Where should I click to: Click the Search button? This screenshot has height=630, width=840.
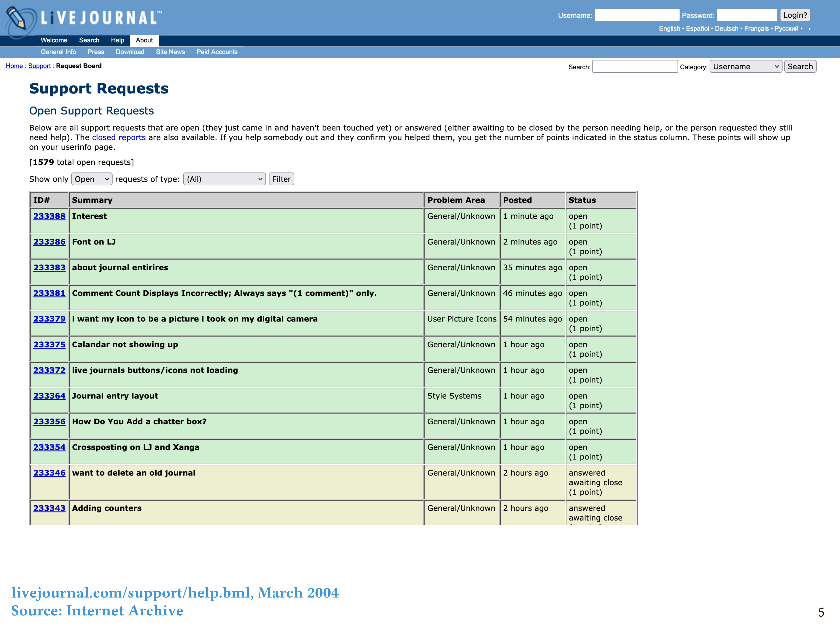tap(800, 67)
